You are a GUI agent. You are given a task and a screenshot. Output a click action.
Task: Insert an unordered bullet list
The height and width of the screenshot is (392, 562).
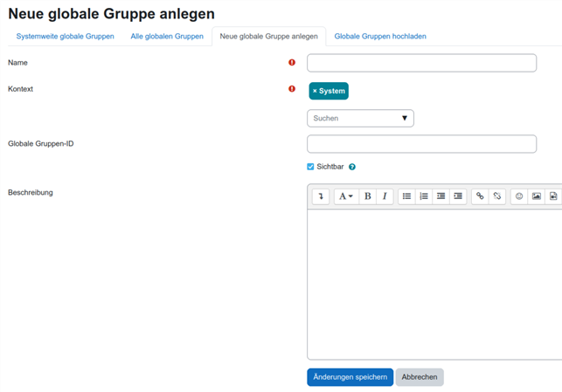[x=406, y=196]
